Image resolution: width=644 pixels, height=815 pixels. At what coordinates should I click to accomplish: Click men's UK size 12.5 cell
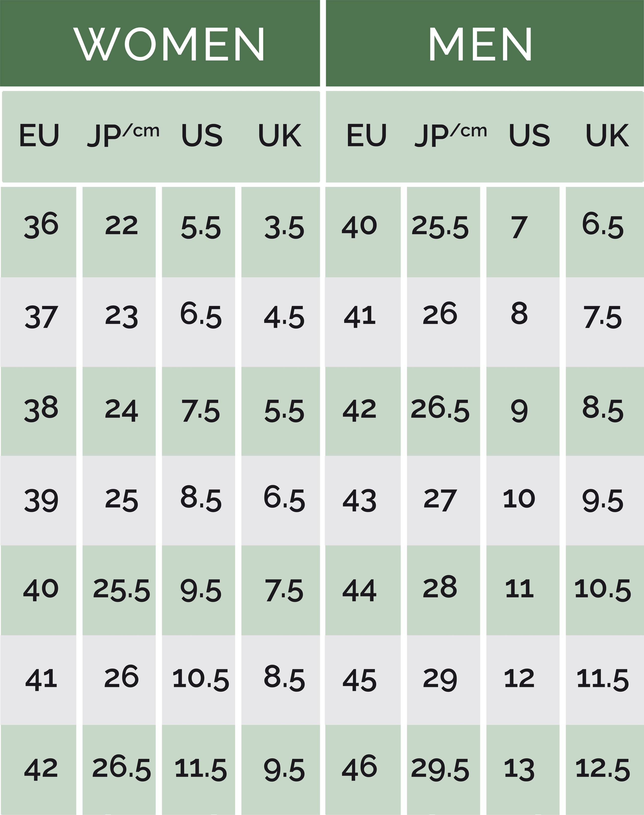pos(602,769)
